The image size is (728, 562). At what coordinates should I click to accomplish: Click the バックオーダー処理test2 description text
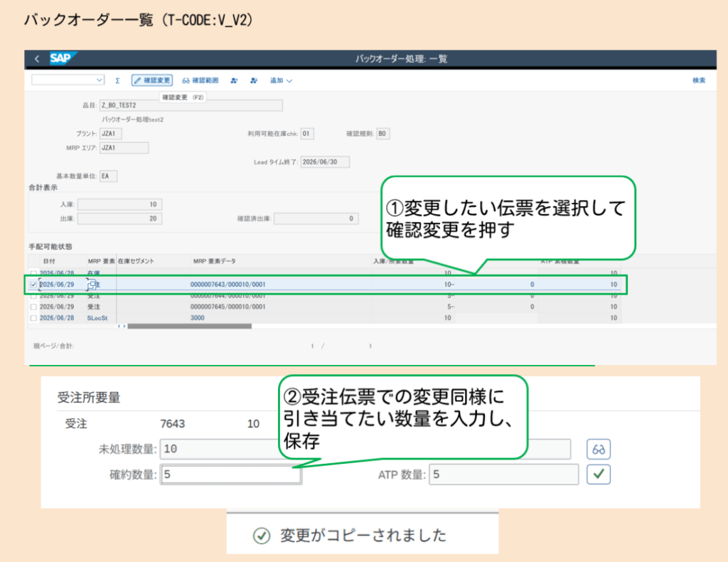133,120
